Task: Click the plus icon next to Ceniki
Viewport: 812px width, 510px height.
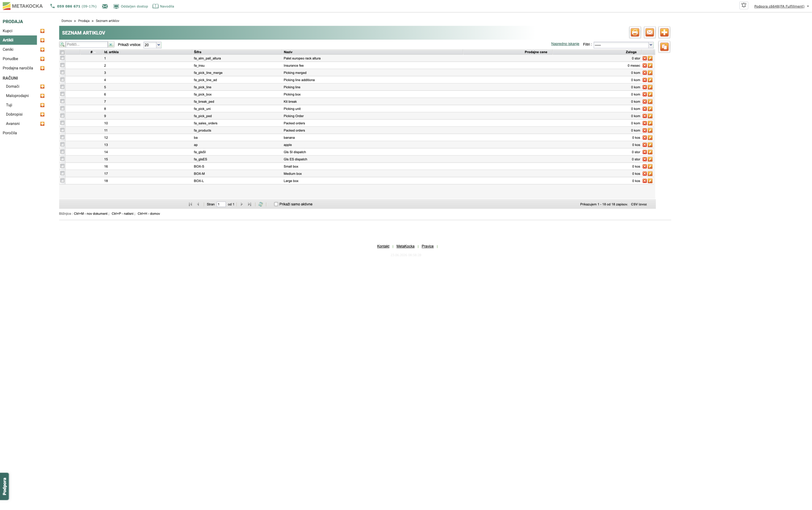Action: pos(42,49)
